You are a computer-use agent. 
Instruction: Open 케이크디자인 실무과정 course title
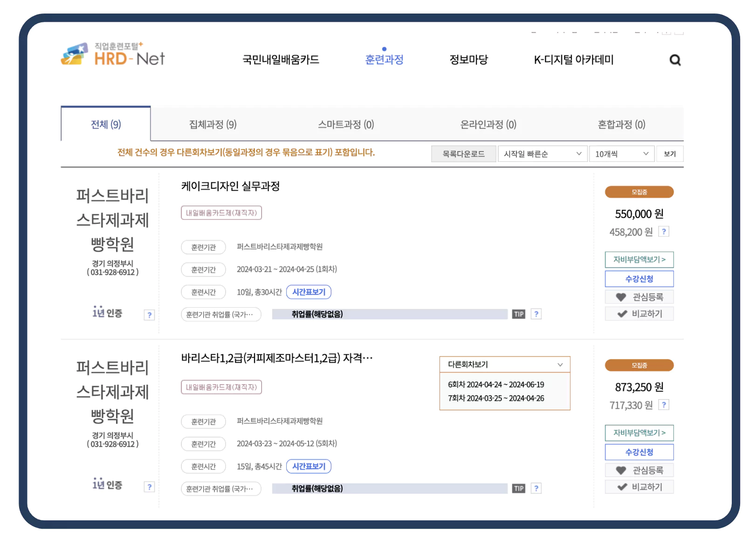tap(230, 186)
